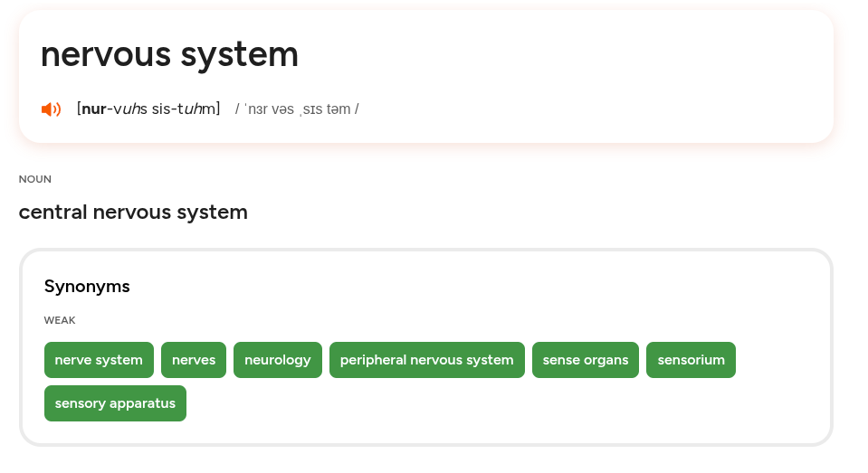Click the 'central nervous system' definition heading

[133, 212]
